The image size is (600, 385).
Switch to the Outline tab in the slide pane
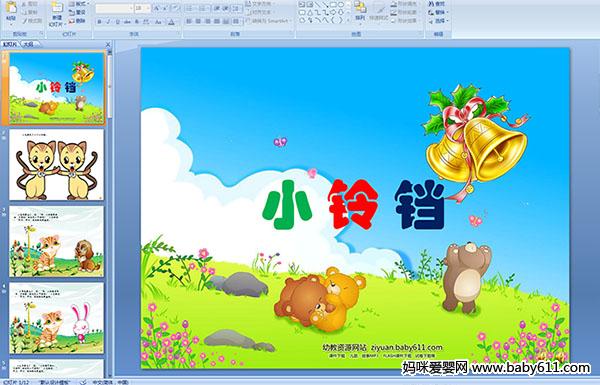pyautogui.click(x=28, y=44)
